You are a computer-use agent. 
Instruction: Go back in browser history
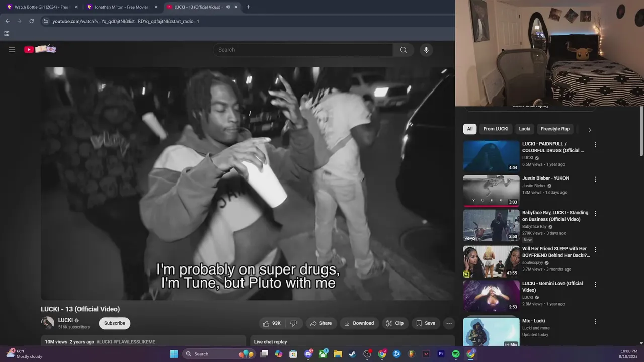pyautogui.click(x=7, y=21)
